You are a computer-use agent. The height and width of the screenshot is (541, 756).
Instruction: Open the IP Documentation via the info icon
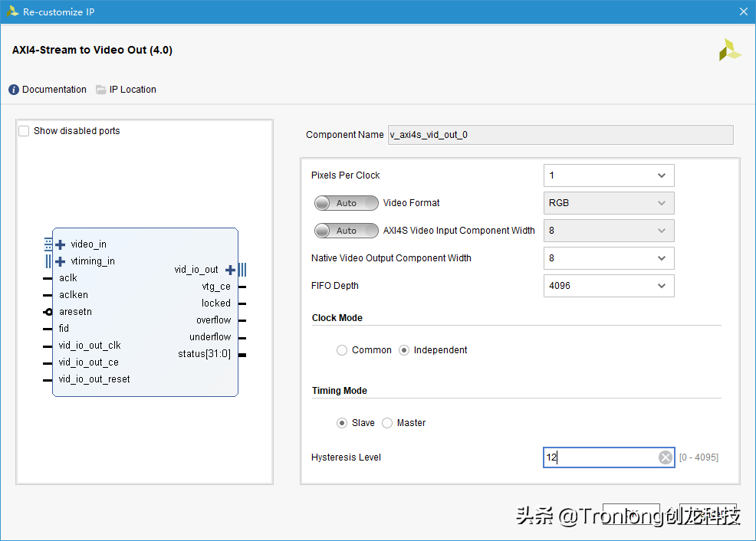click(x=13, y=89)
